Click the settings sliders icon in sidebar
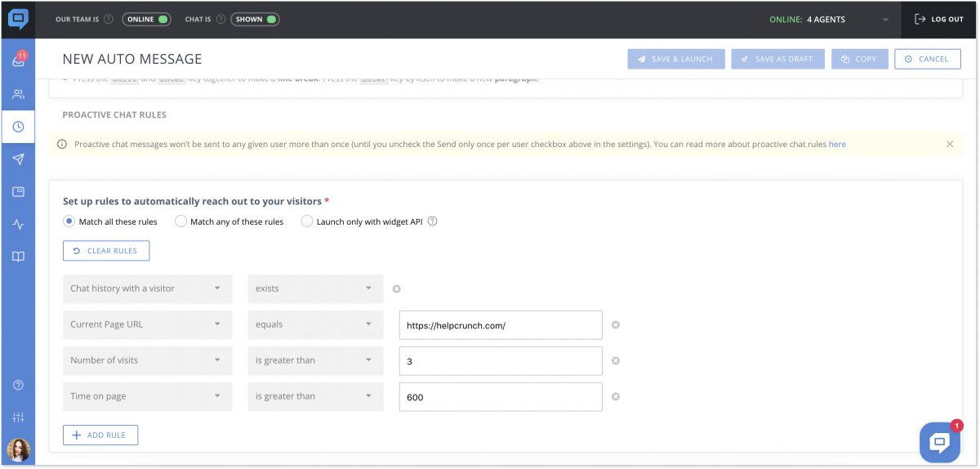 pos(18,418)
